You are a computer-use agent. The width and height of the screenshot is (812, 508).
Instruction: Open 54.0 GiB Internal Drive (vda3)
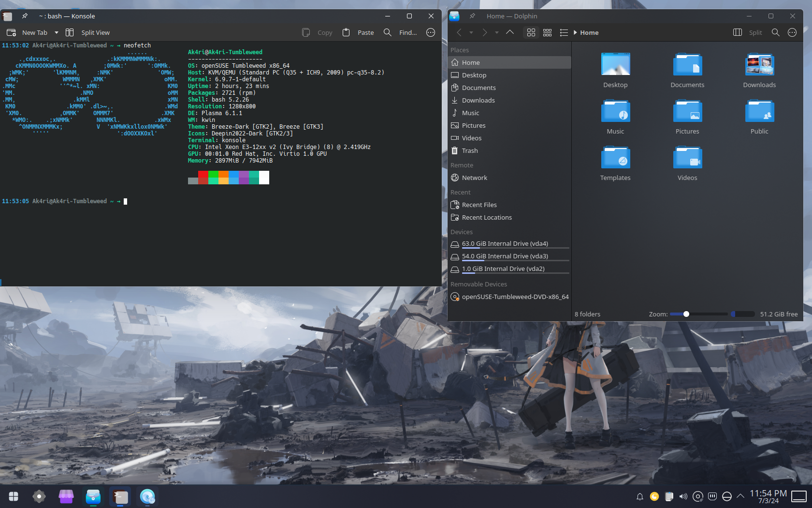tap(509, 256)
